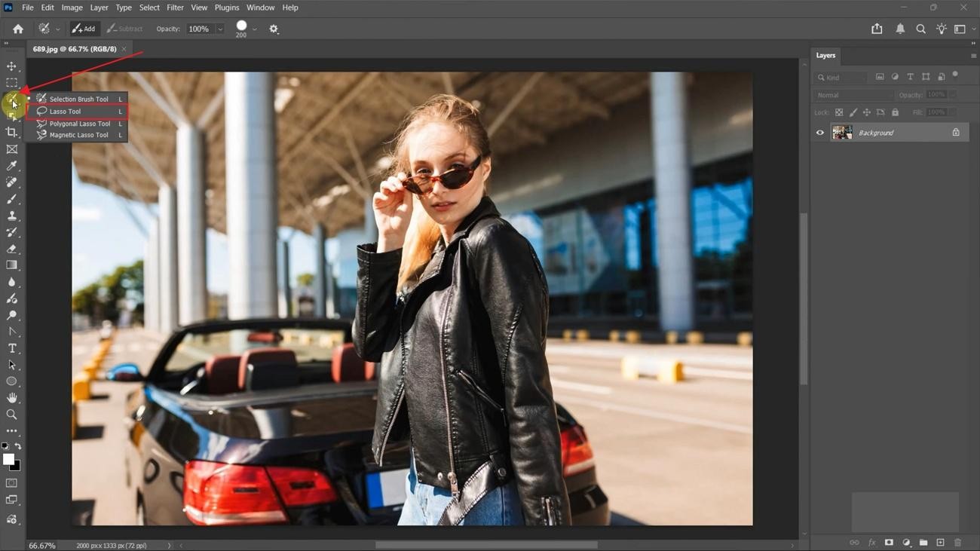
Task: Toggle Quick Mask mode
Action: (11, 483)
